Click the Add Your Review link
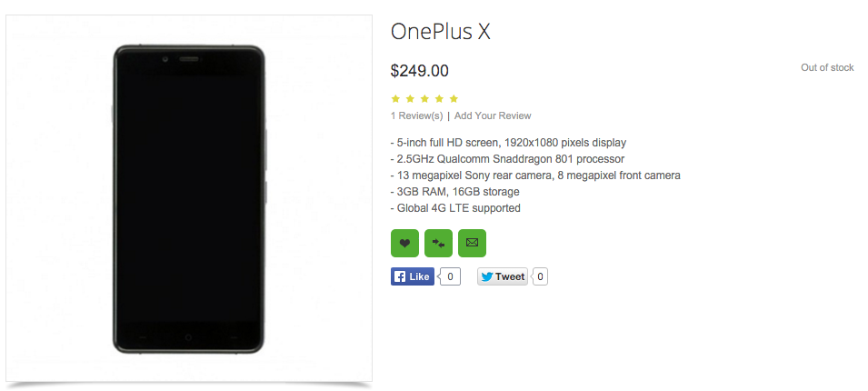The width and height of the screenshot is (868, 391). (493, 115)
